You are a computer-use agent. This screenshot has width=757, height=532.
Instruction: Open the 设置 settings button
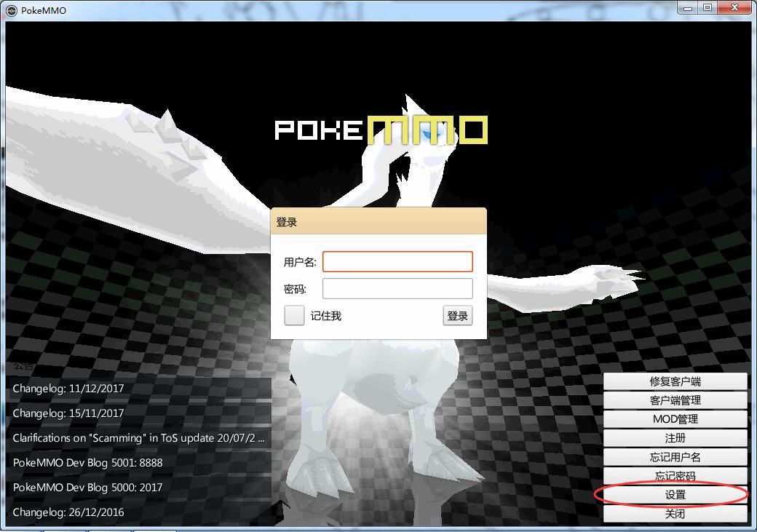(675, 494)
